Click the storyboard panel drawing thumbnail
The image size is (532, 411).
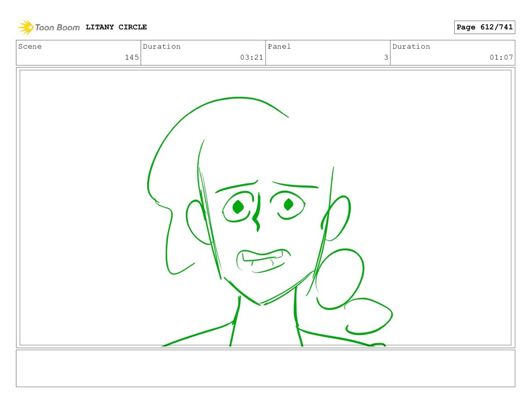[265, 208]
